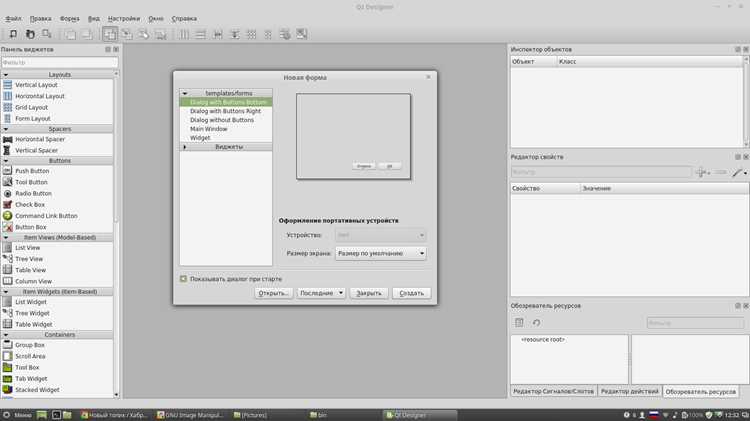The height and width of the screenshot is (421, 750).
Task: Select 'Main Window' in the templates list
Action: click(x=209, y=129)
